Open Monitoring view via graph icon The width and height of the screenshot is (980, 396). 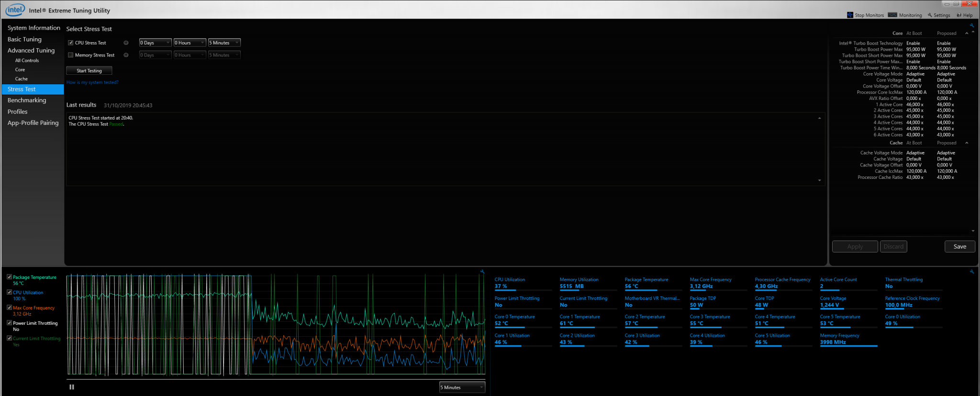(892, 15)
